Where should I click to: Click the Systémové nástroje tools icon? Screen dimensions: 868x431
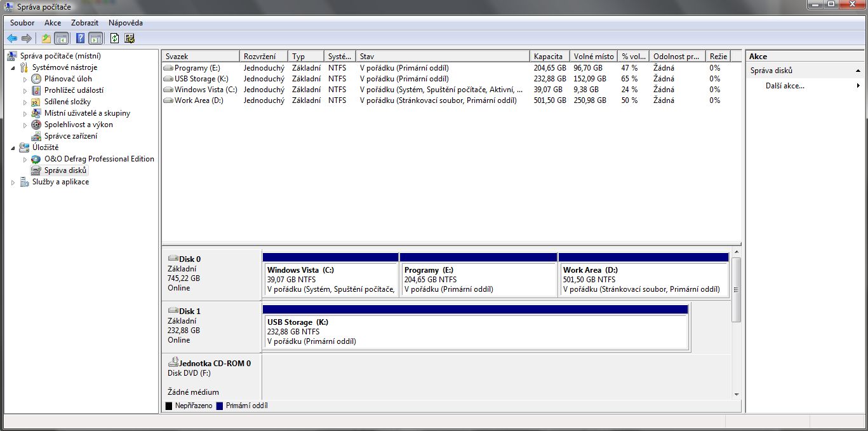click(x=24, y=67)
